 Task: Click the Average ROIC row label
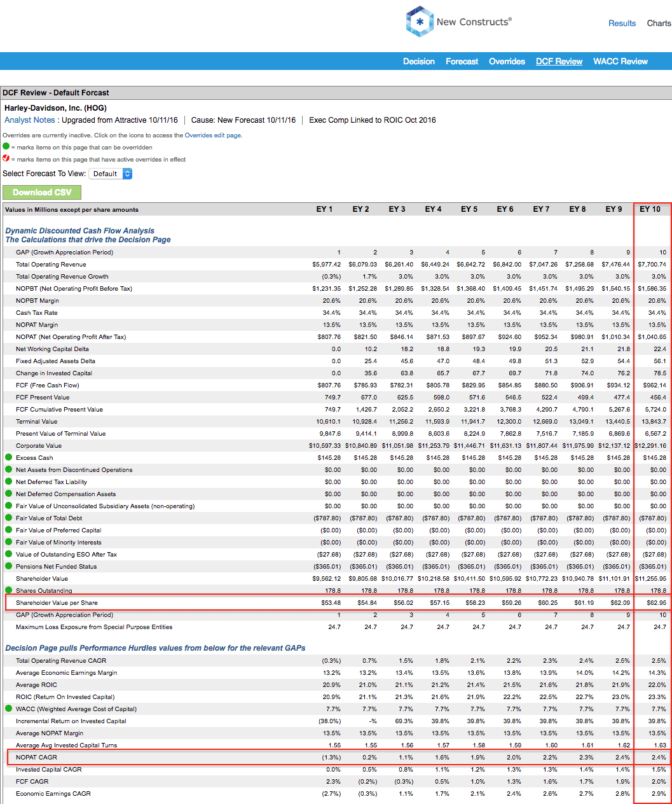point(36,685)
